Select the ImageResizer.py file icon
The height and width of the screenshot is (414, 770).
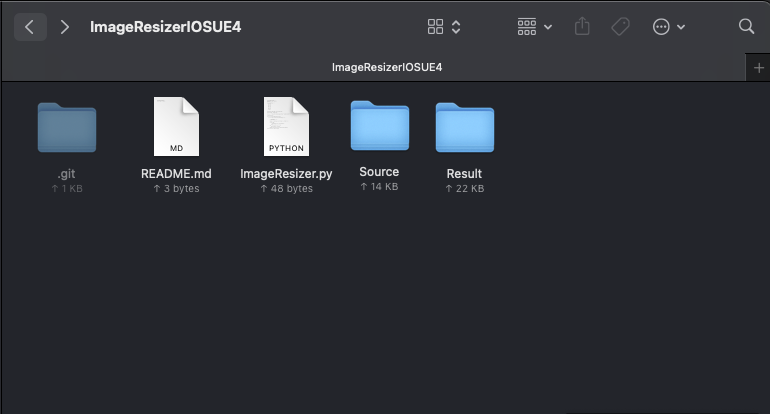(286, 126)
